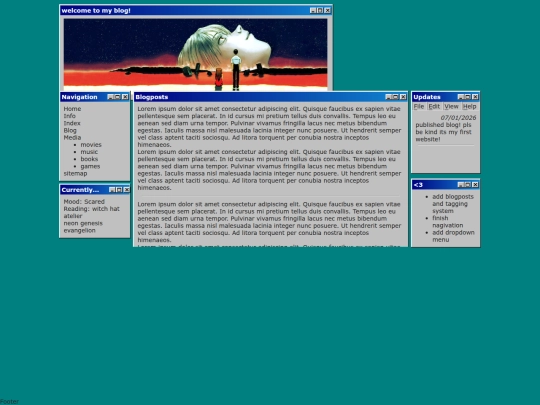Open the Info navigation link
The image size is (540, 405).
69,116
